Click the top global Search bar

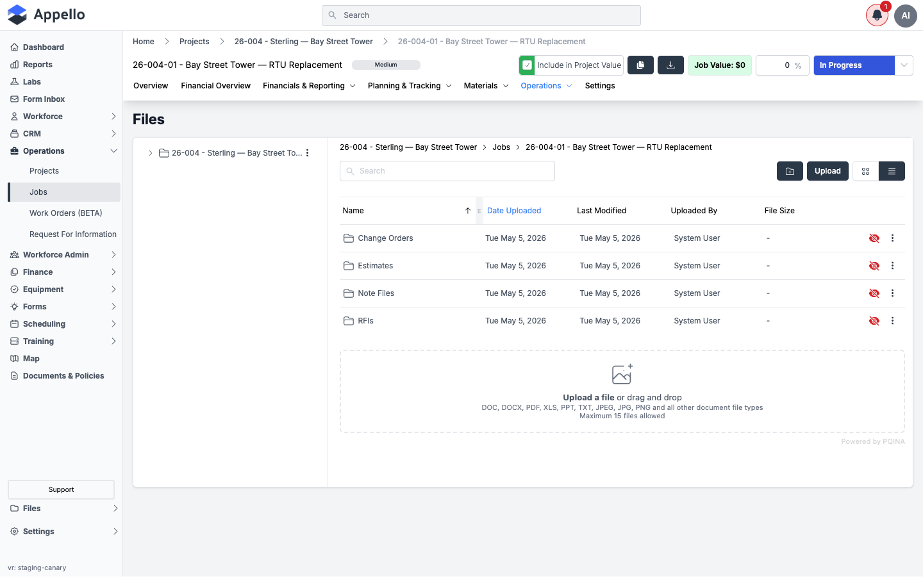coord(481,15)
